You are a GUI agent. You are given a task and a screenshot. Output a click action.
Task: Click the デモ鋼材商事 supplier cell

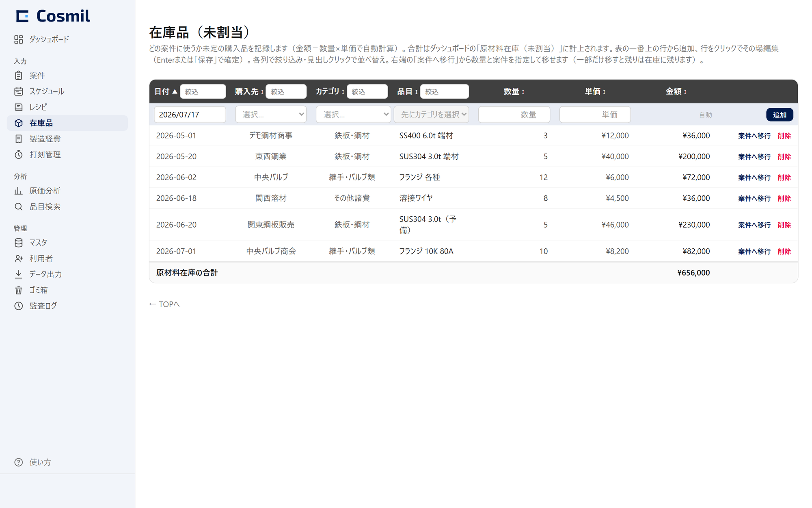coord(271,135)
